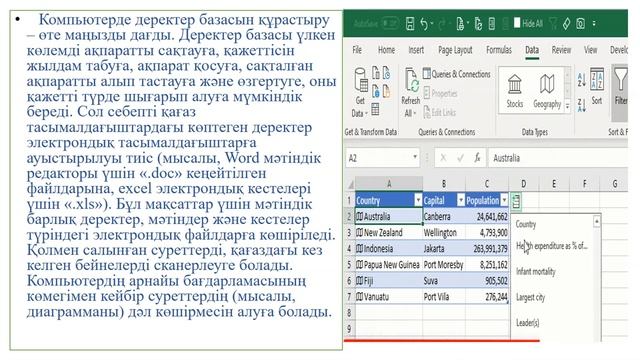Click From Text/CSV icon
Screen dimensions: 640x360
coord(376,73)
